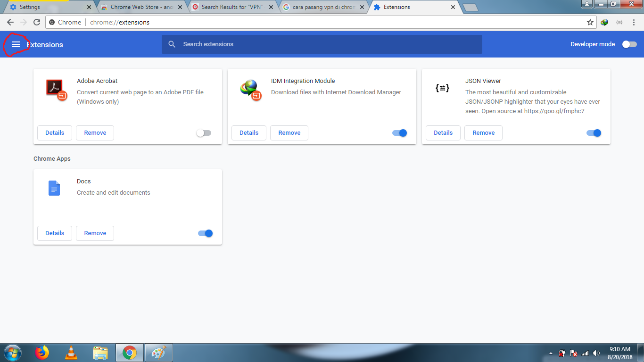
Task: Click the page reload icon
Action: [37, 22]
